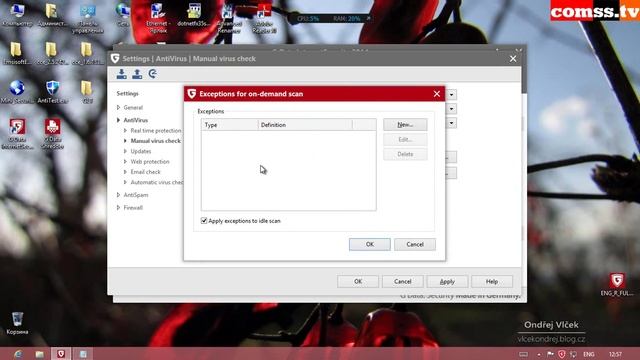Open Help from the Settings window

pos(492,282)
